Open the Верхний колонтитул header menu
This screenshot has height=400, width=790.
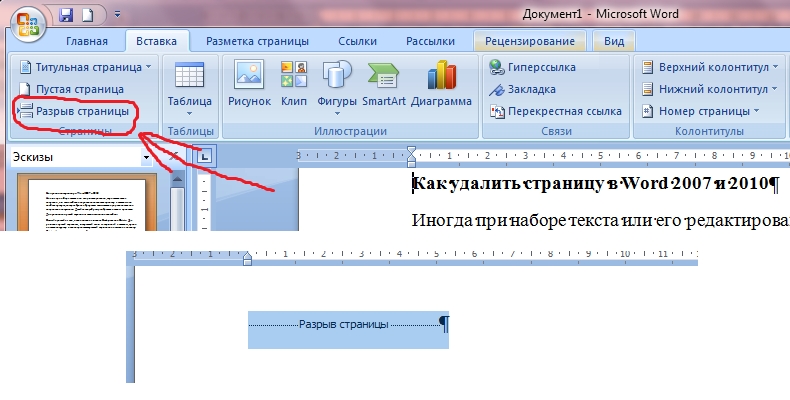(x=712, y=67)
